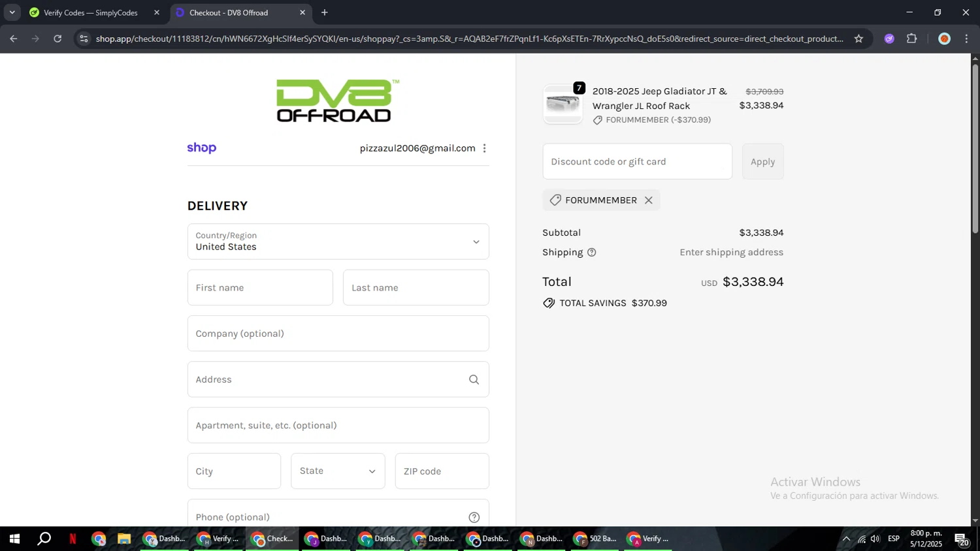
Task: Click the DV8 Offroad logo
Action: click(x=337, y=101)
